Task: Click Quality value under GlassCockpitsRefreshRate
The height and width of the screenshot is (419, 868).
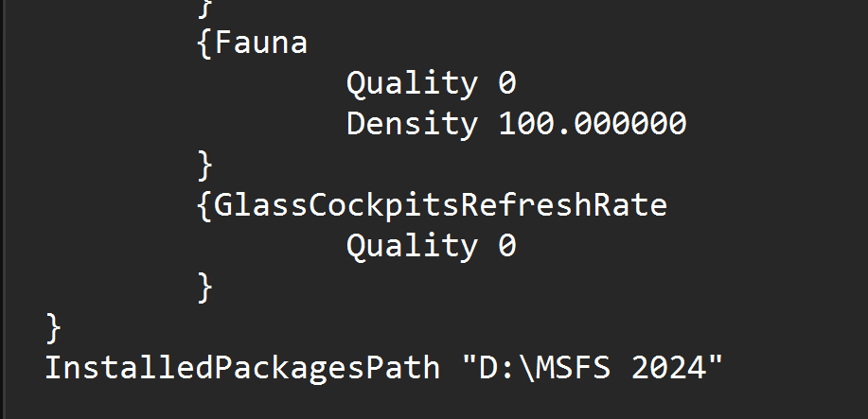Action: (x=507, y=245)
